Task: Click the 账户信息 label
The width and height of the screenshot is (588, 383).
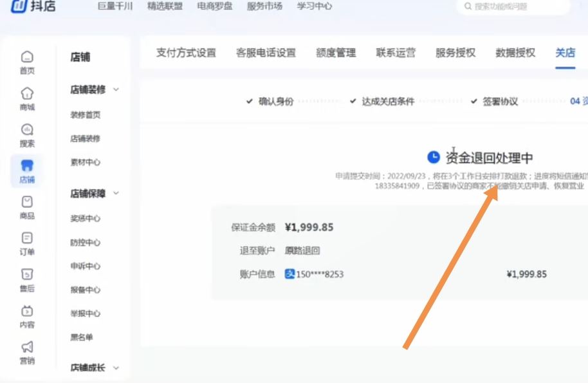Action: [257, 274]
